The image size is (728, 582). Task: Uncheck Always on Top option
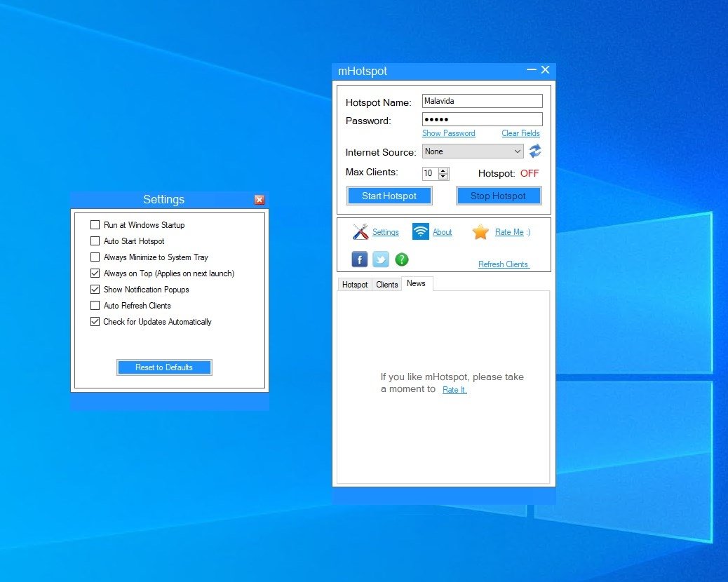95,273
